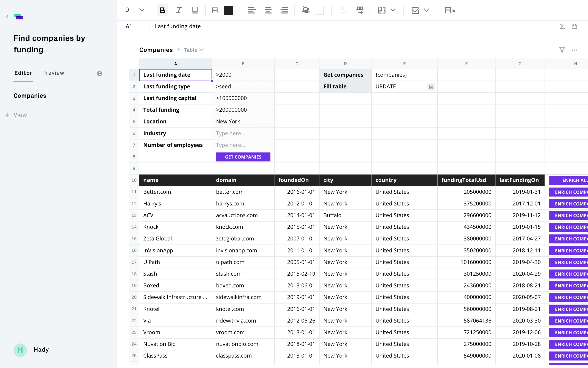
Task: Click the Vroom company name cell
Action: [x=175, y=332]
